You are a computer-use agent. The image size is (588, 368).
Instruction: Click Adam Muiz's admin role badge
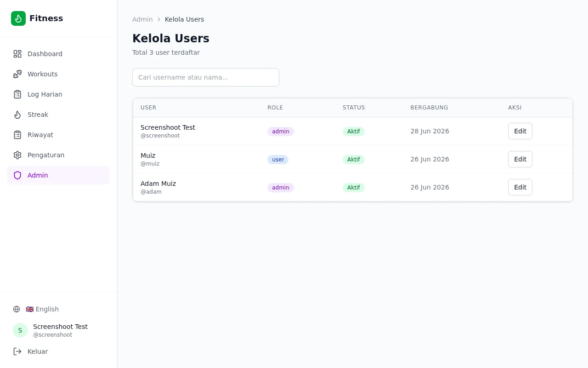[x=281, y=188]
